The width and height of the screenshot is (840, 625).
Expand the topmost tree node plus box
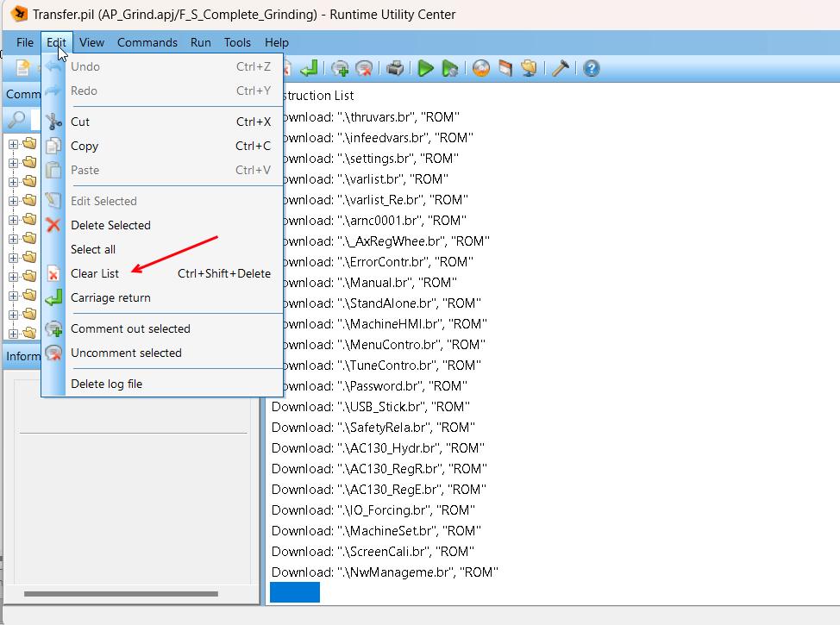coord(14,144)
